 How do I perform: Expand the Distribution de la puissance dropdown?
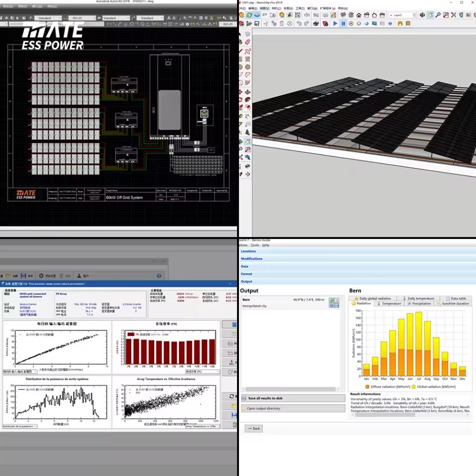click(x=20, y=426)
